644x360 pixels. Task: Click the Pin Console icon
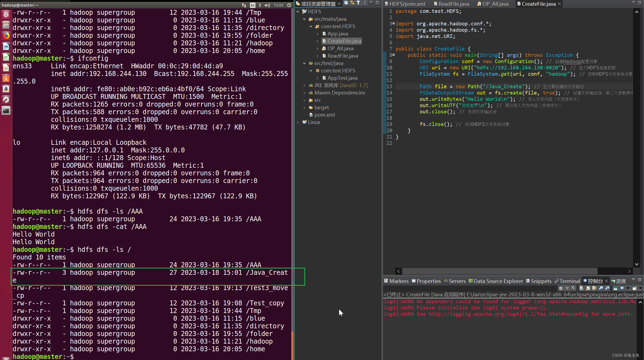tap(615, 288)
